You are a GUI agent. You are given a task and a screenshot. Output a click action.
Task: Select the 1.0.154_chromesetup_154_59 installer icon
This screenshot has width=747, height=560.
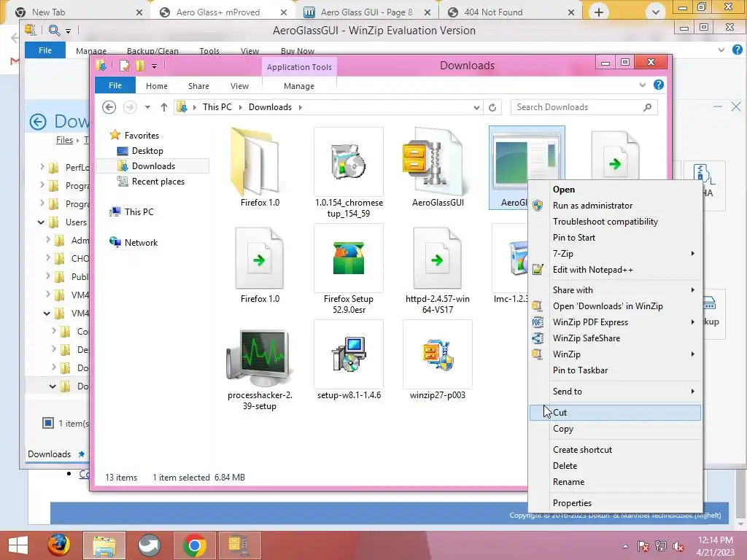point(348,162)
